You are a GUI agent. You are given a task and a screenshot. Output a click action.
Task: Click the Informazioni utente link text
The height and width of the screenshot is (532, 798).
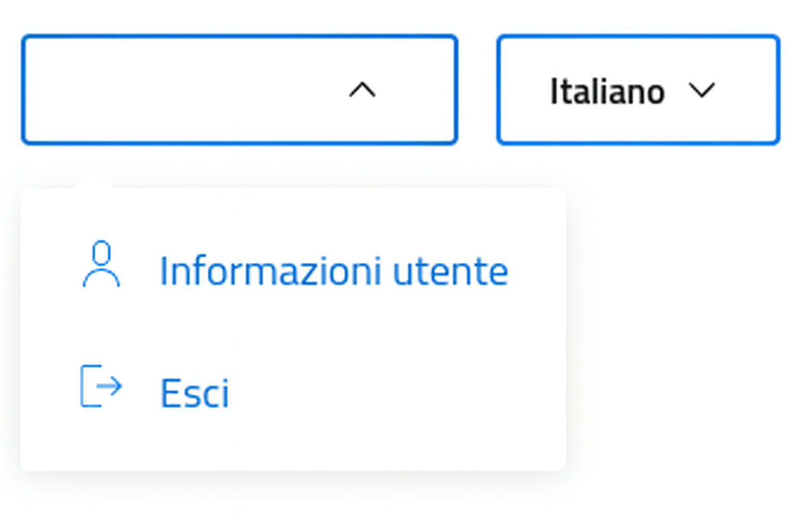click(334, 271)
